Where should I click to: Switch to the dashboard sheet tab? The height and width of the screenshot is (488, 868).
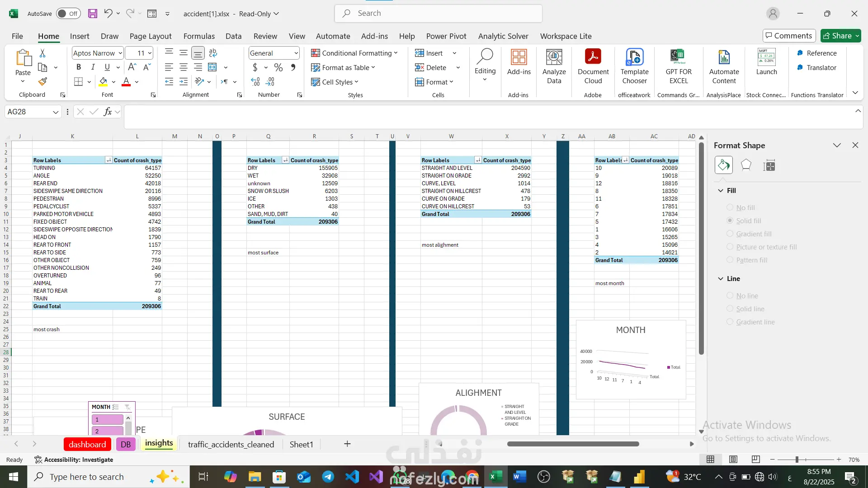(87, 444)
